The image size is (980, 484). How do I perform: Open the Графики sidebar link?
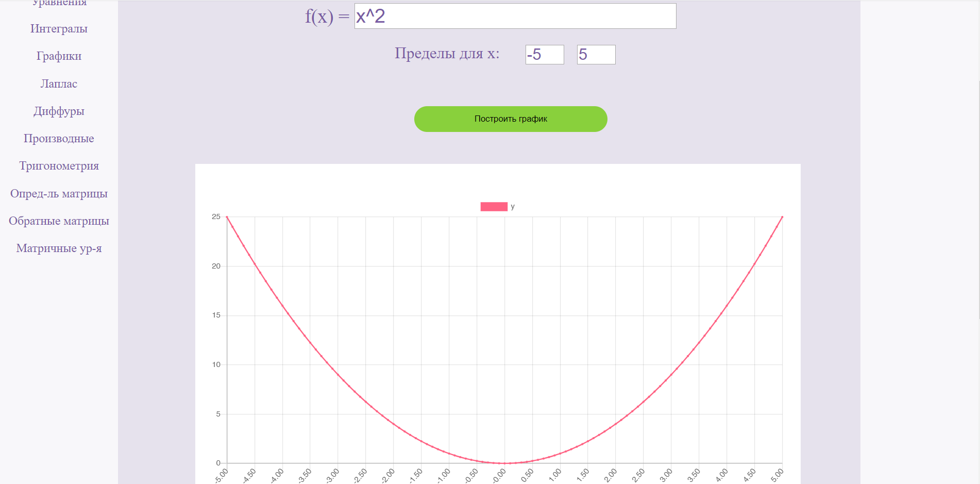(x=59, y=56)
